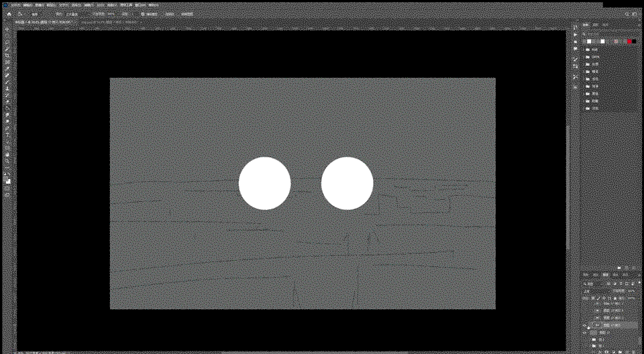Select the Move tool in the toolbar
Image resolution: width=644 pixels, height=354 pixels.
click(7, 29)
